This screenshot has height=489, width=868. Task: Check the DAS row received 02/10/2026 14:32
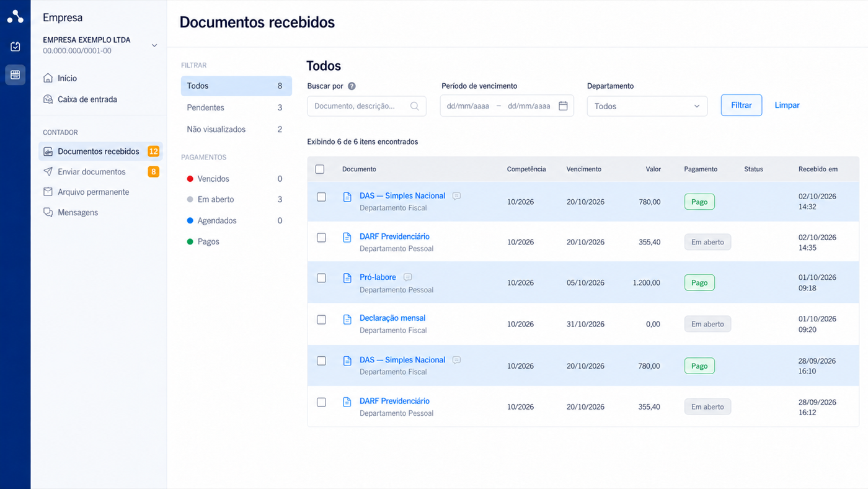tap(321, 197)
